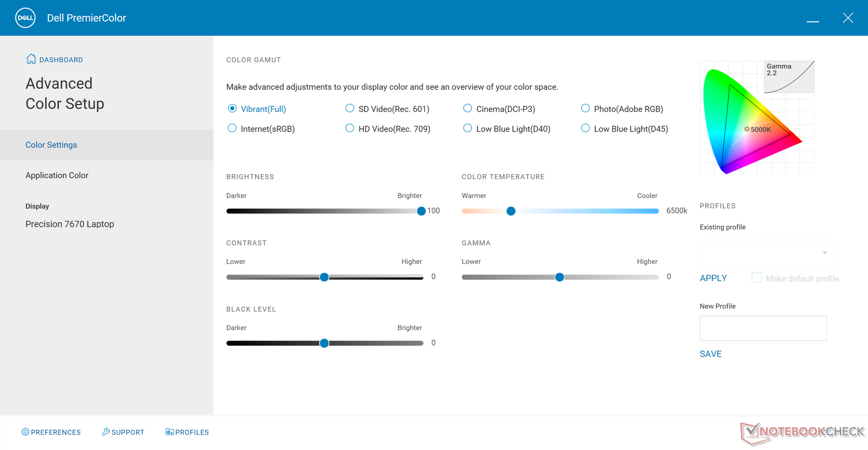Image resolution: width=868 pixels, height=450 pixels.
Task: Click the Dashboard home icon
Action: (x=31, y=59)
